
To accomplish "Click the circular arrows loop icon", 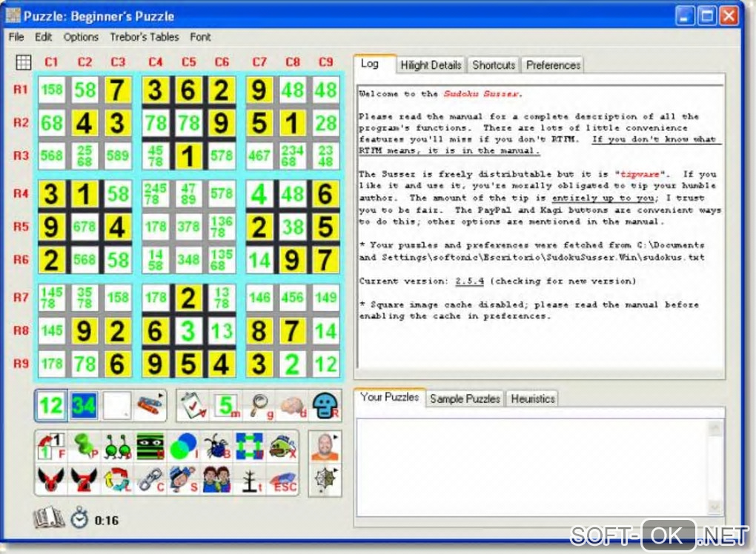I will pos(118,479).
